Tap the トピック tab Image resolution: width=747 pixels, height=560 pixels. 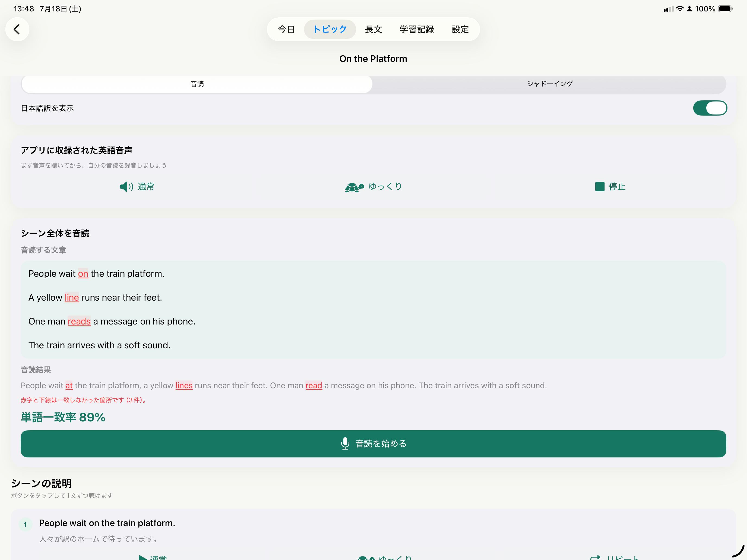[330, 29]
